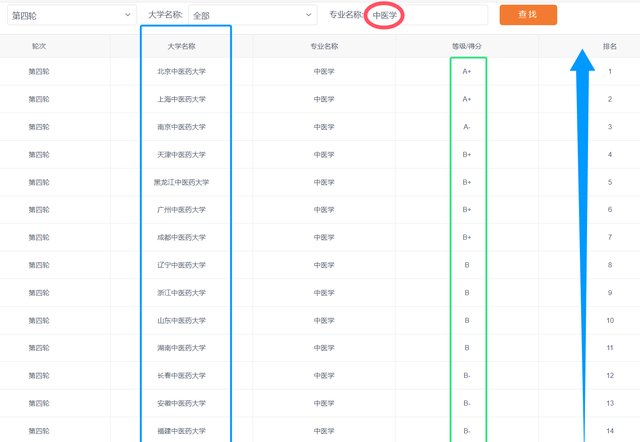Click the B- grade in 安徽中医药大学 row
This screenshot has height=442, width=640.
pos(467,403)
